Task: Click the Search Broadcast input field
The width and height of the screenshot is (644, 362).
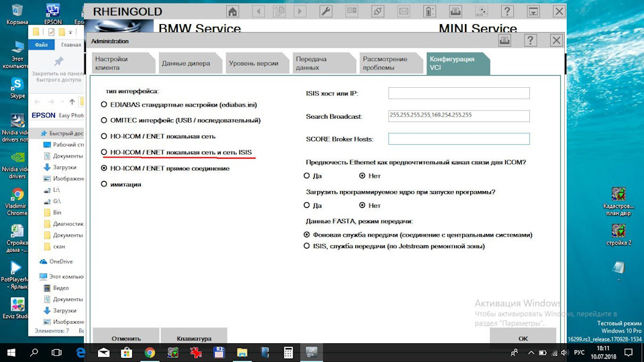Action: point(459,116)
